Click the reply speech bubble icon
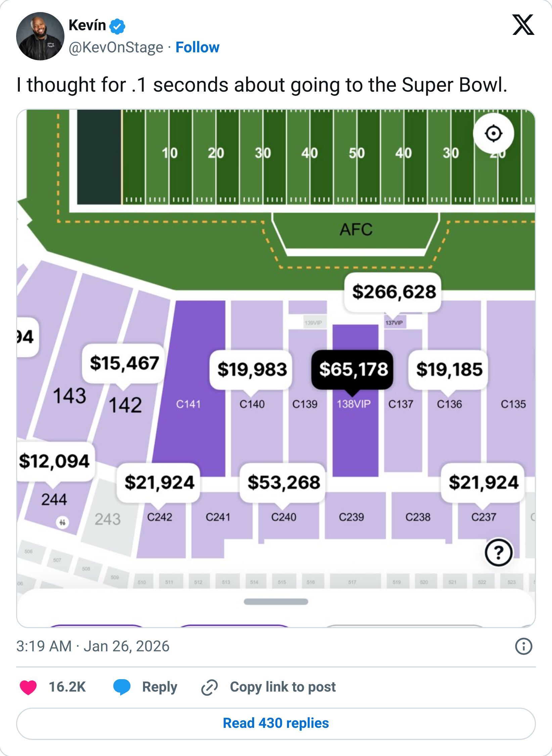Viewport: 552px width, 756px height. 122,687
